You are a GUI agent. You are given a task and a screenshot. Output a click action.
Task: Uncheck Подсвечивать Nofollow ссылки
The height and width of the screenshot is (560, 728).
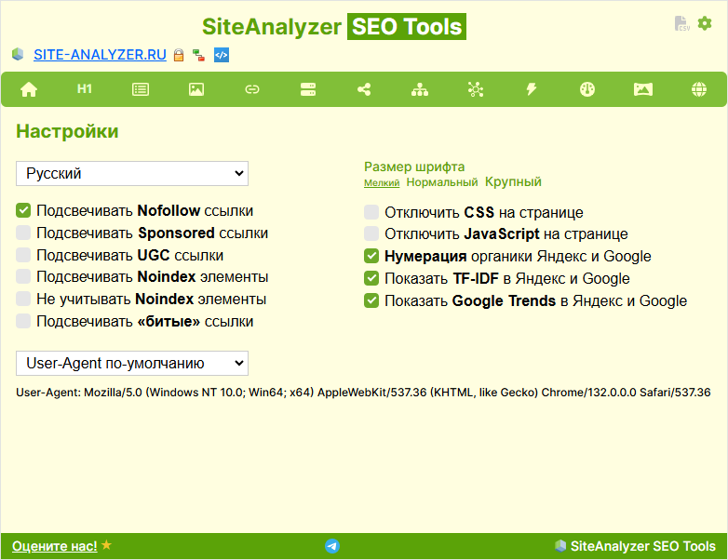tap(23, 210)
